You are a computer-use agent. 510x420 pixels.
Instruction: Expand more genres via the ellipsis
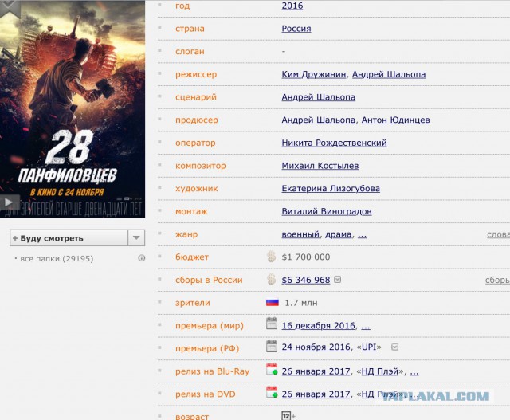362,235
